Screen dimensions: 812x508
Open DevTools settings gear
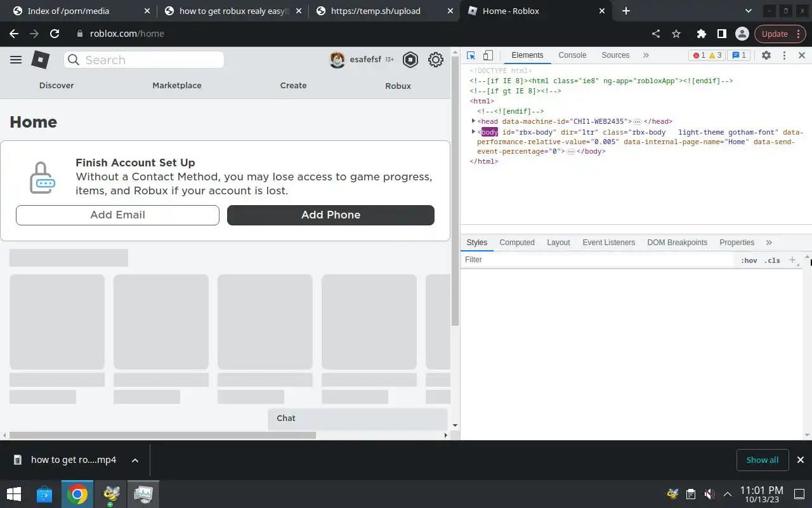766,55
